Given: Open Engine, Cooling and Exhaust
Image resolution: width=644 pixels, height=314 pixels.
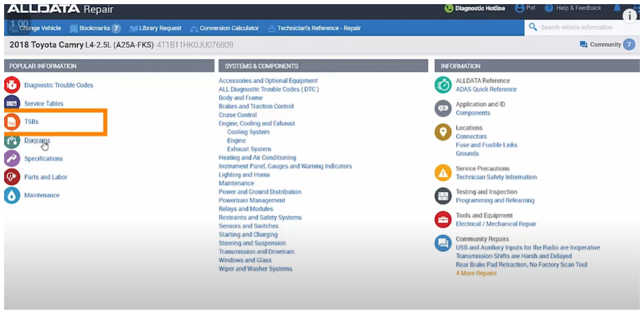Looking at the screenshot, I should (257, 123).
